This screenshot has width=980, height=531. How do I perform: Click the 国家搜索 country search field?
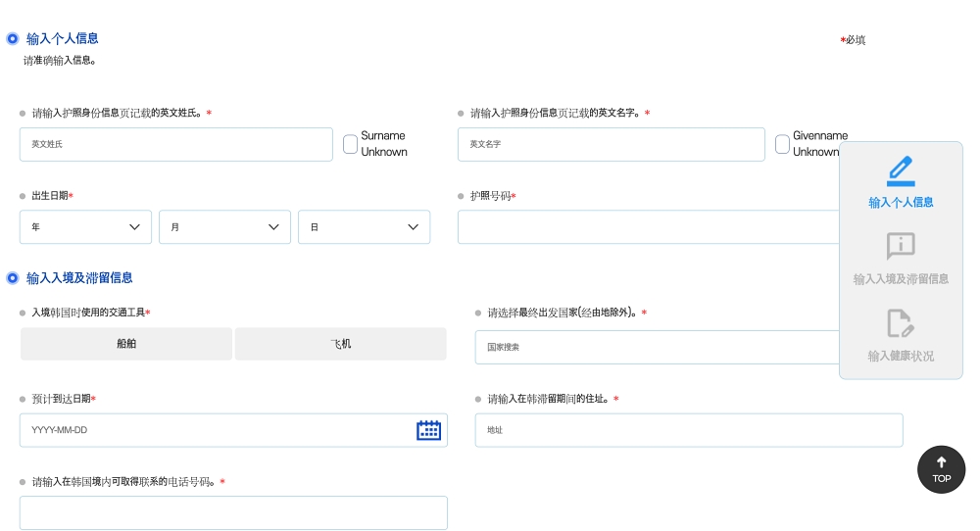point(657,347)
